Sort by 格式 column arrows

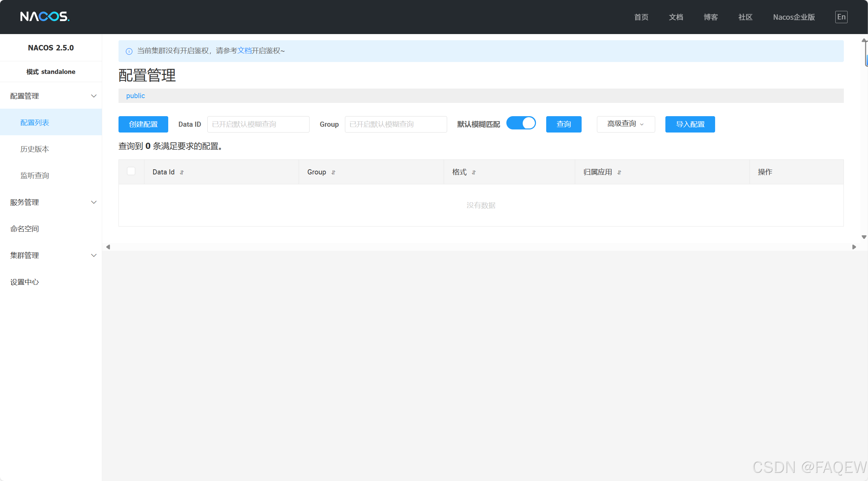tap(474, 172)
